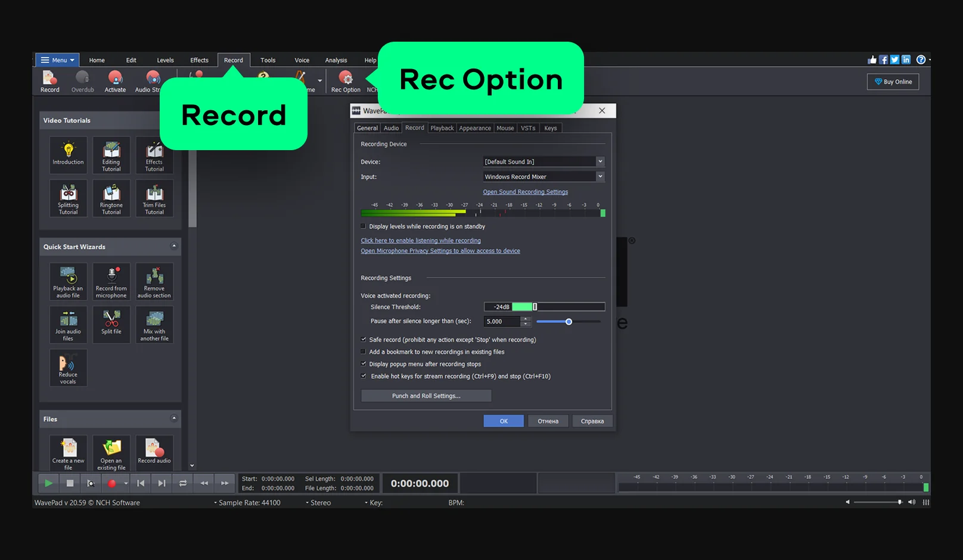The width and height of the screenshot is (963, 560).
Task: Click the Rec Option toolbar icon
Action: [x=346, y=82]
